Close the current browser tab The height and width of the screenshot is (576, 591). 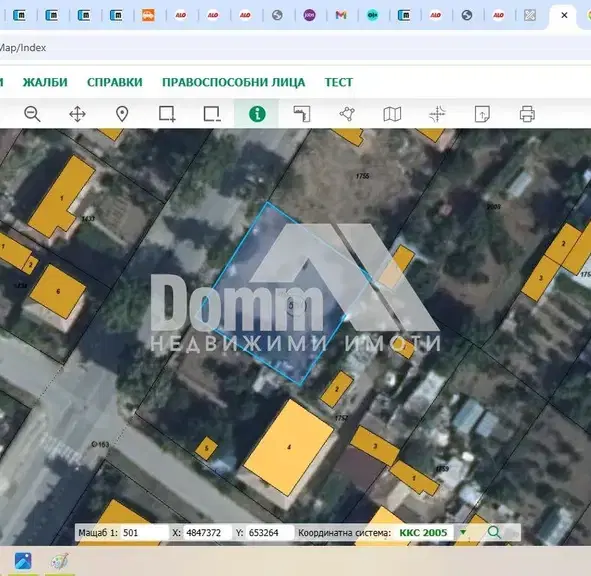tap(564, 15)
